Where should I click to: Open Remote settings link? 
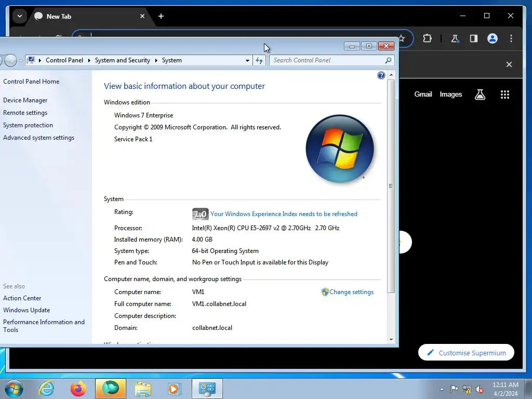(x=25, y=113)
